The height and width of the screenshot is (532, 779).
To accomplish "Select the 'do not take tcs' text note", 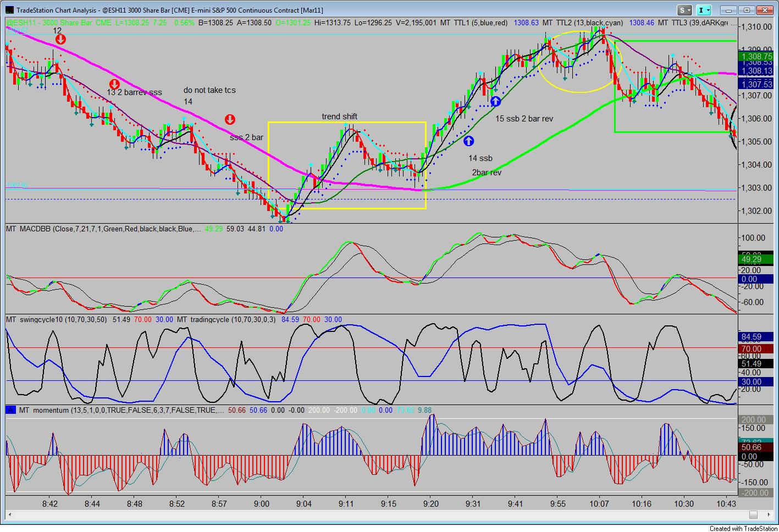I will (209, 90).
